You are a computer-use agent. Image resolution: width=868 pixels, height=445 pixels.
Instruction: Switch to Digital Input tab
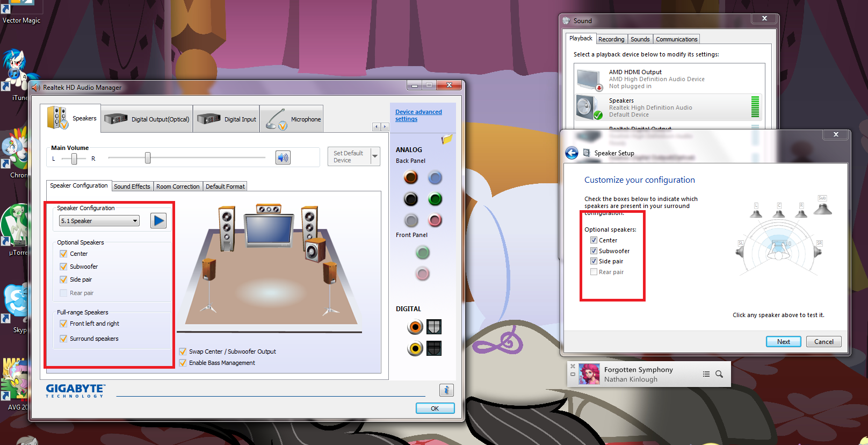tap(226, 119)
